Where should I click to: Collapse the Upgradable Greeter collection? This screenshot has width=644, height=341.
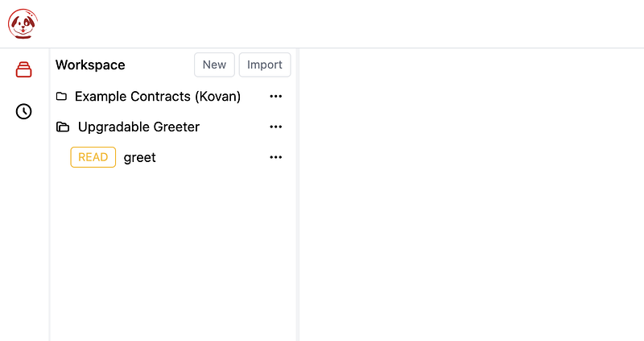[138, 127]
